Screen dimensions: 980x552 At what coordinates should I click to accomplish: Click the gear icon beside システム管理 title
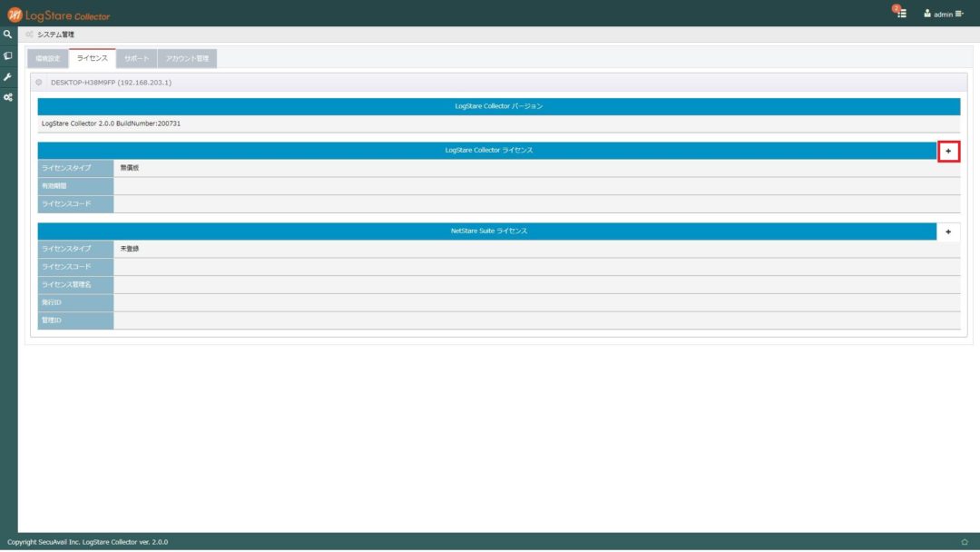[29, 34]
